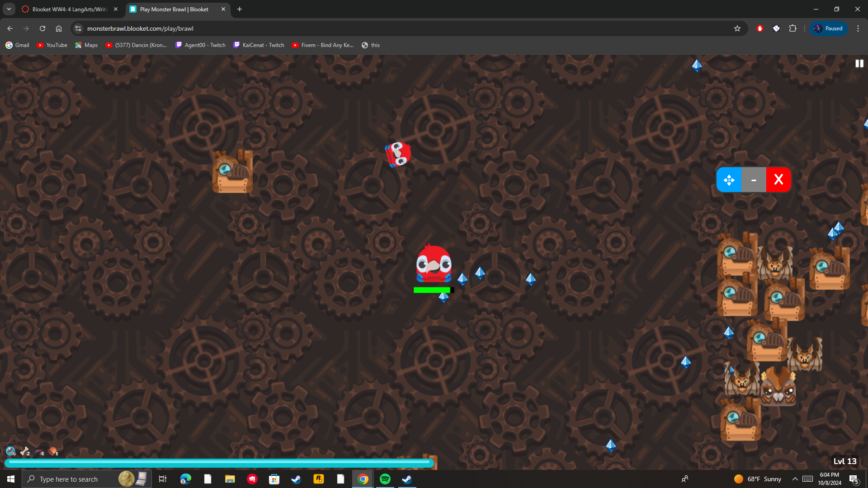Open the red hand adblocker extension
868x488 pixels.
coord(760,28)
